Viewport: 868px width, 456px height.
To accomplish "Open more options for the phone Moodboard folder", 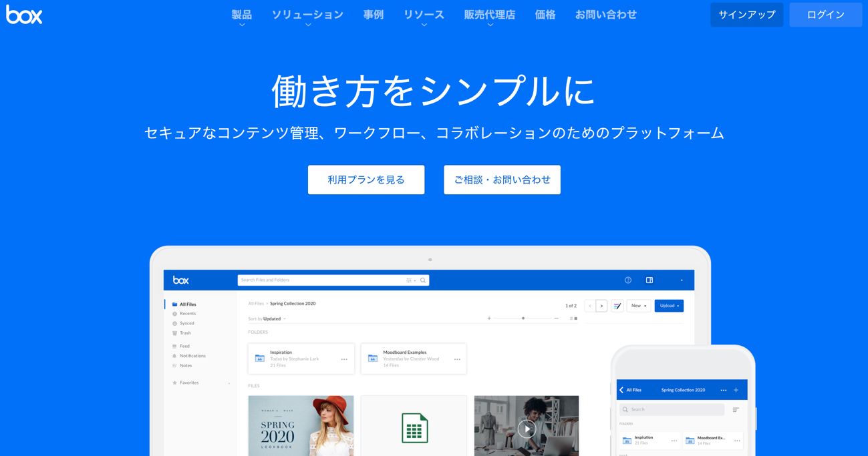I will coord(737,441).
